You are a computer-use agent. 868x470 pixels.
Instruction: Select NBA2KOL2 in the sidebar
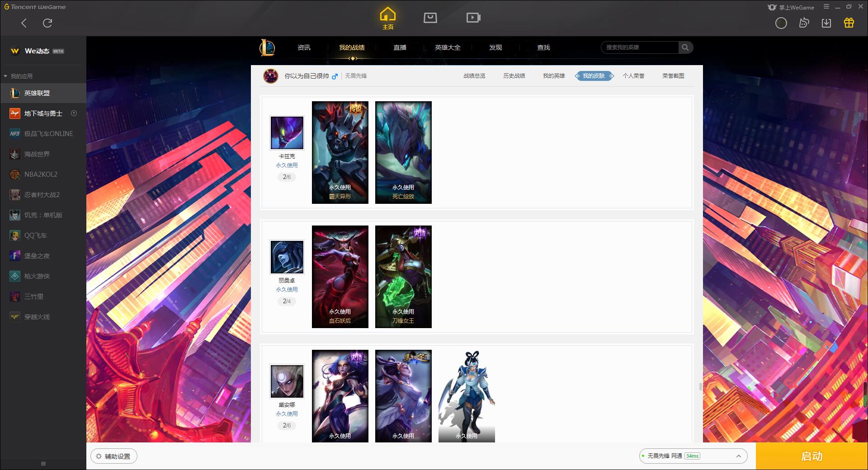point(43,174)
